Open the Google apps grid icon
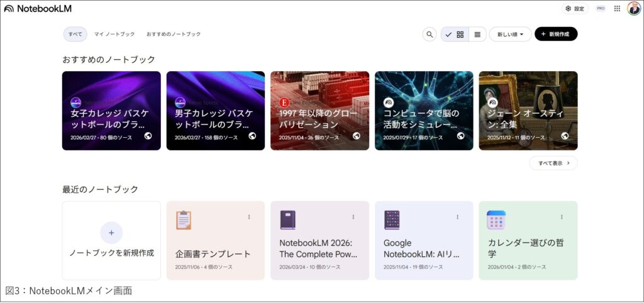Screen dimensions: 644x303 (617, 9)
